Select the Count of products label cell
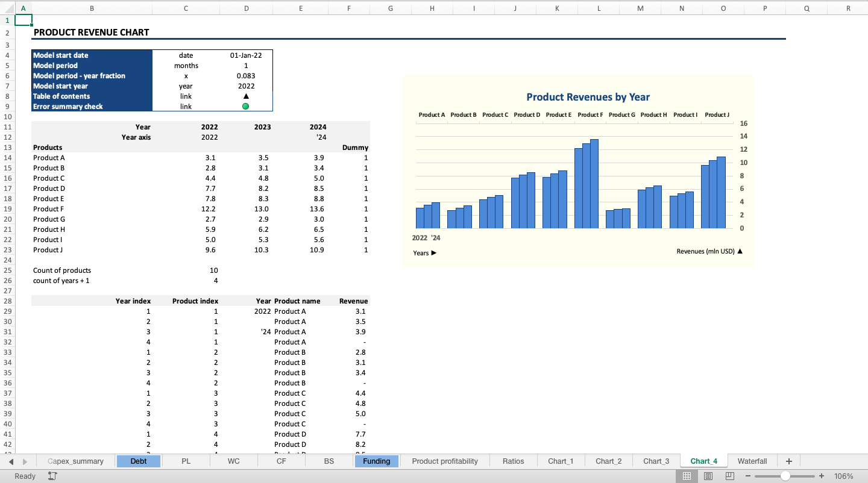Viewport: 868px width, 483px height. coord(92,270)
